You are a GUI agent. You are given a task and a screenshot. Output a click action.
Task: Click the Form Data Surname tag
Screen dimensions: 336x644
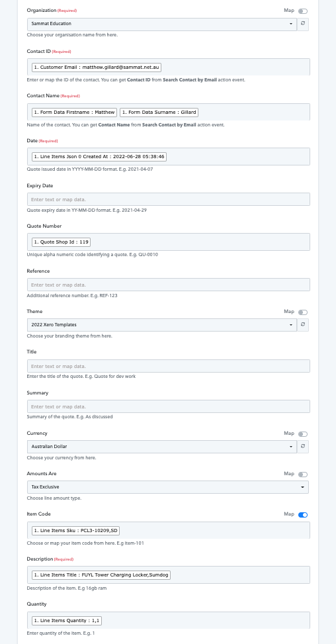click(x=159, y=112)
